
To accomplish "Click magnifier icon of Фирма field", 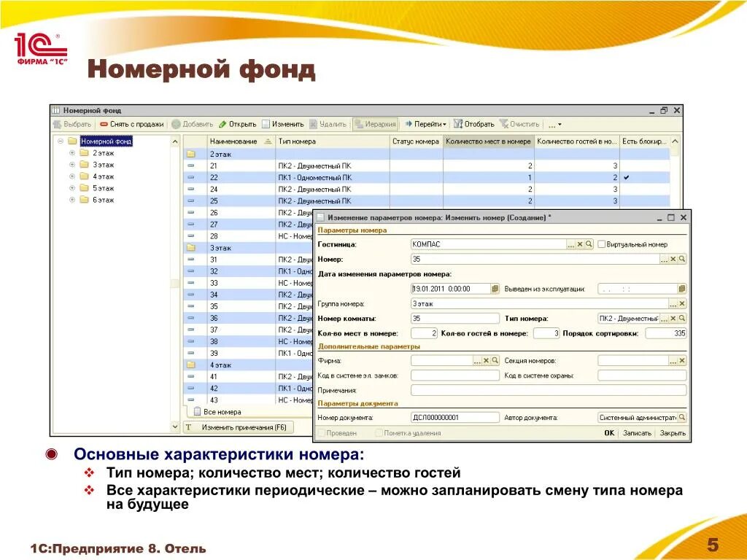I will [495, 361].
